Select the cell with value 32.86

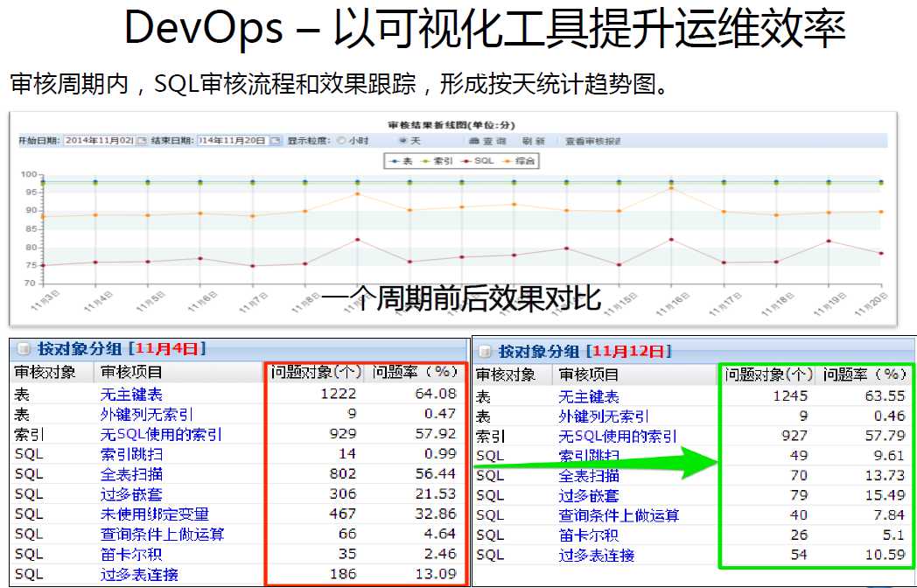435,514
